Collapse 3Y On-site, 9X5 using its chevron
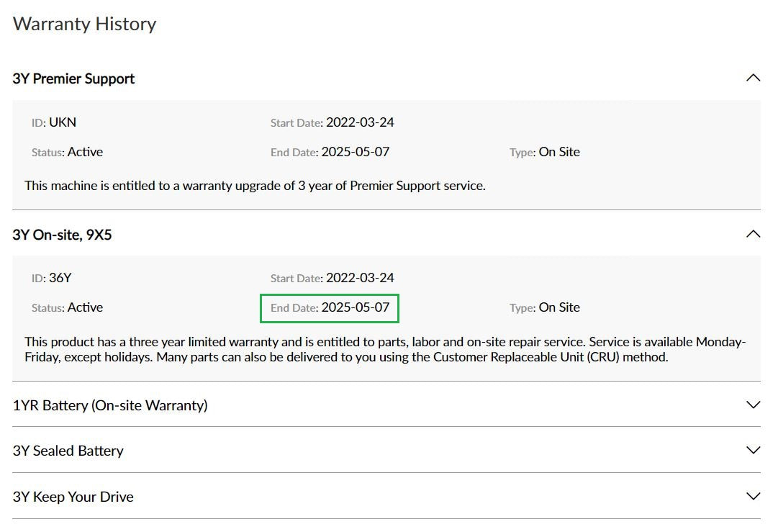Screen dimensions: 778x532 click(753, 234)
